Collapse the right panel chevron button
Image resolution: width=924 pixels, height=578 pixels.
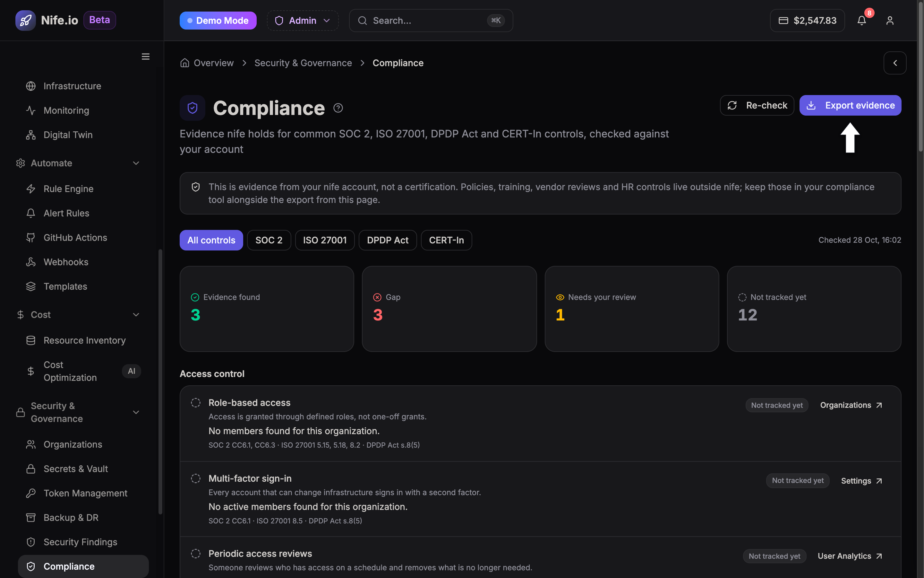click(x=894, y=63)
